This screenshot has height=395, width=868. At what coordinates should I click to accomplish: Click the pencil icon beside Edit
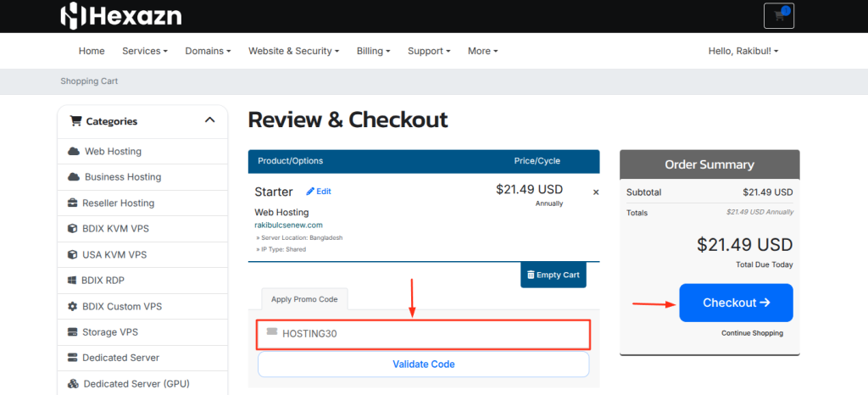[x=310, y=192]
